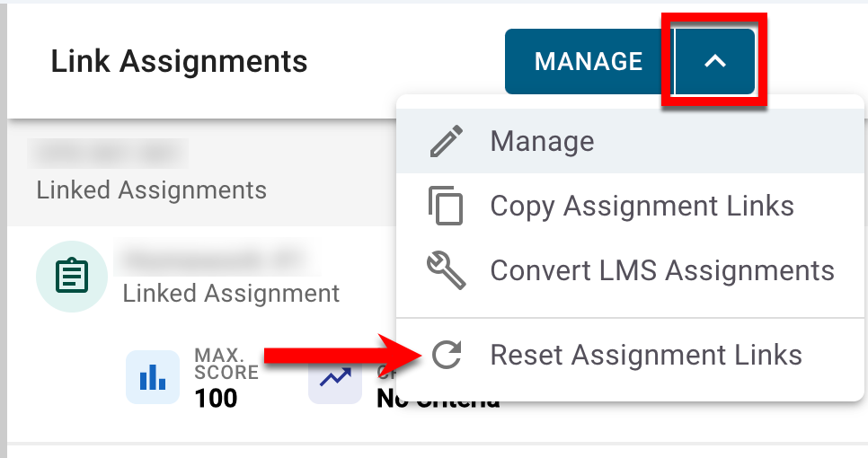Collapse the menu with the chevron-up arrow

point(714,61)
